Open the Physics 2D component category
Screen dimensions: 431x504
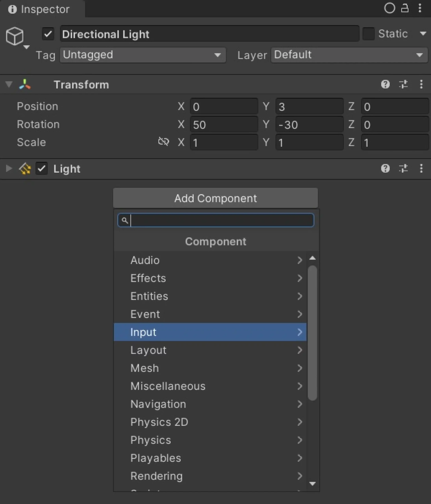pos(210,422)
